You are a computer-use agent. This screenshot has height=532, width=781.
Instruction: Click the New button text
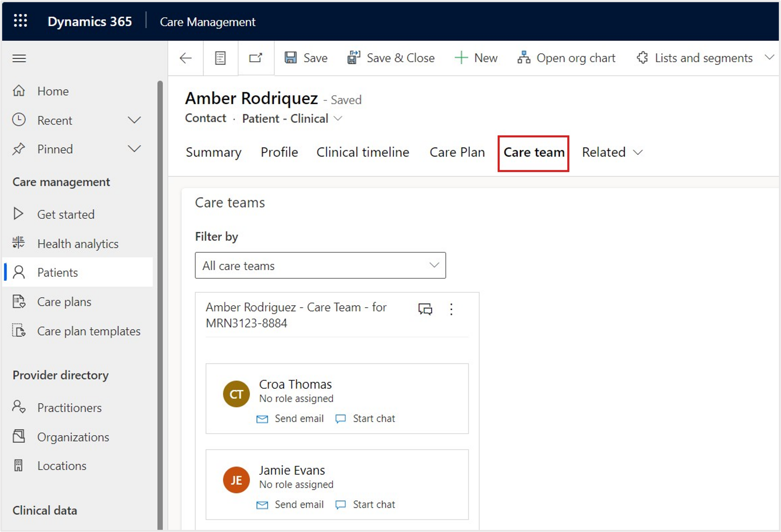point(485,58)
